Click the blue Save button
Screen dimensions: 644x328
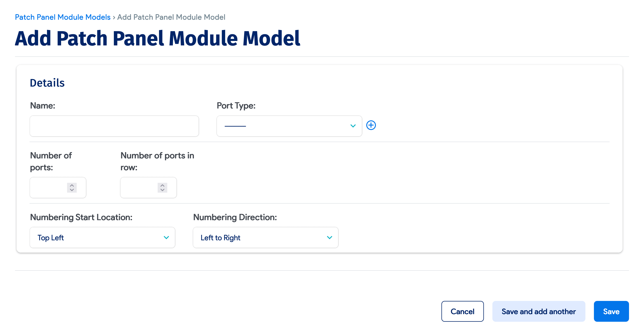pos(611,311)
